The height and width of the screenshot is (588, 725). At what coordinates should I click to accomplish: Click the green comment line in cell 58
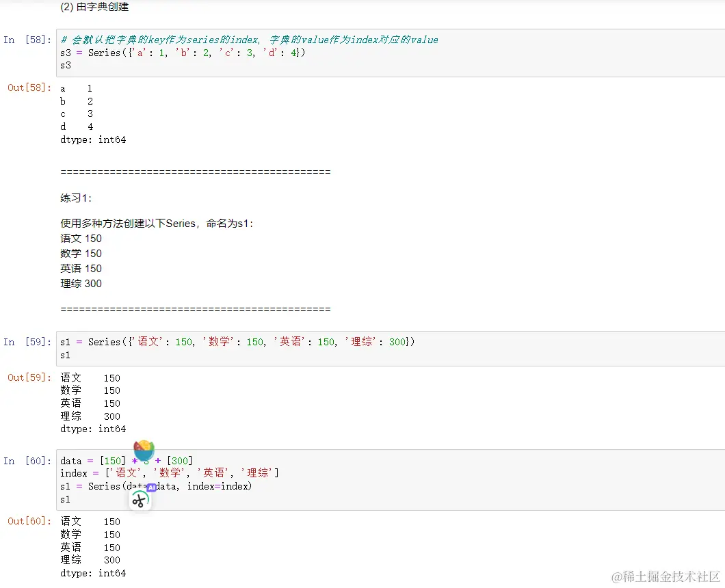pos(249,40)
